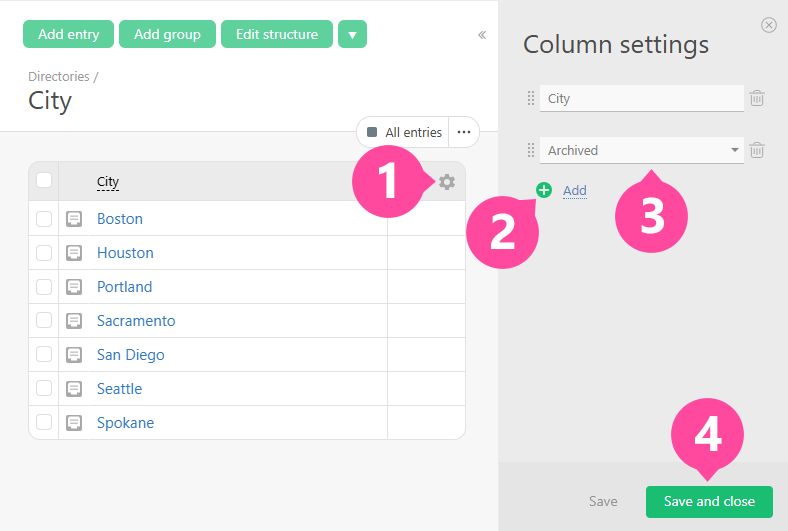The width and height of the screenshot is (788, 531).
Task: Click the green plus Add icon
Action: click(x=544, y=190)
